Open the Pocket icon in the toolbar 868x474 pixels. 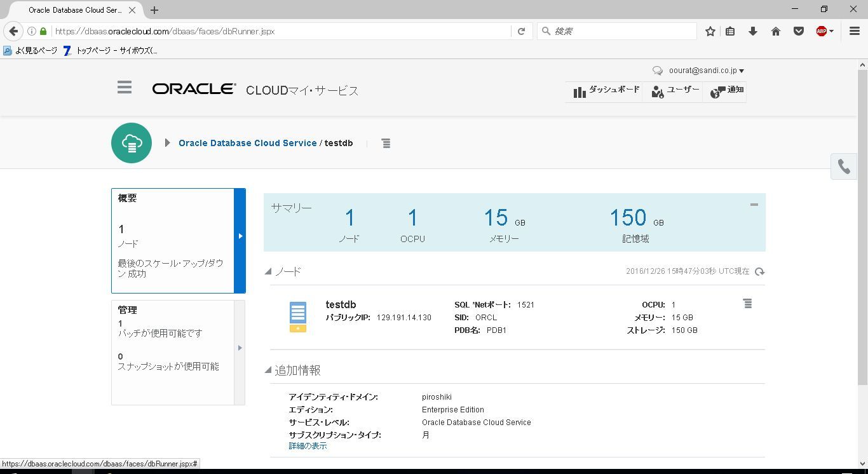[799, 31]
